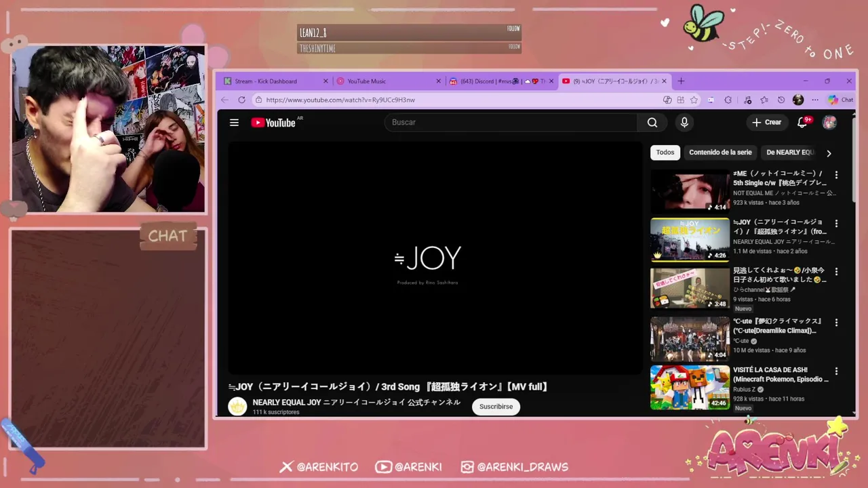Click the YouTube Buscar search field
Image resolution: width=868 pixels, height=488 pixels.
[510, 123]
